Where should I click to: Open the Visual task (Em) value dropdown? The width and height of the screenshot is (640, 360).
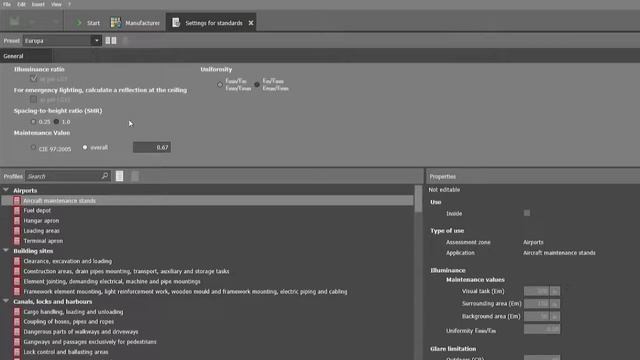click(555, 291)
